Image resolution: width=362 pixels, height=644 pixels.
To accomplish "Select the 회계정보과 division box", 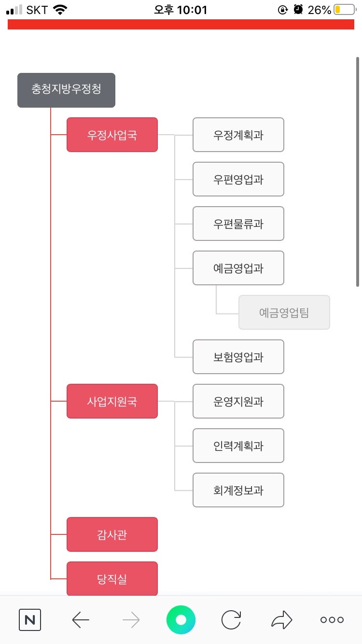I will (238, 490).
